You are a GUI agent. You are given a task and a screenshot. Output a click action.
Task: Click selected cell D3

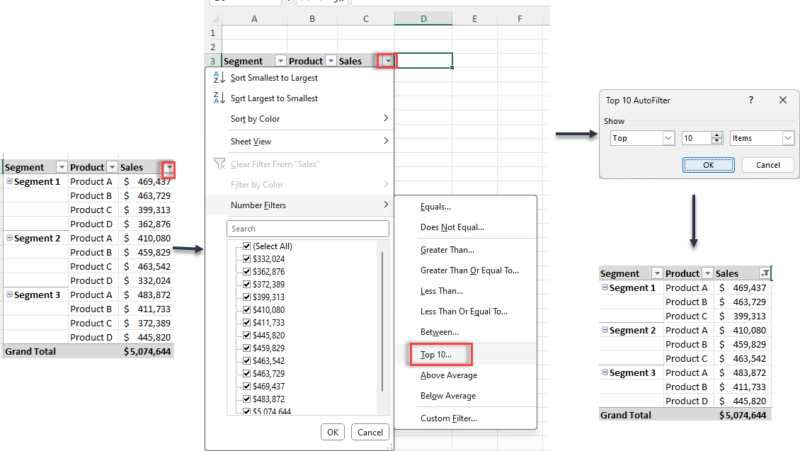(x=423, y=61)
